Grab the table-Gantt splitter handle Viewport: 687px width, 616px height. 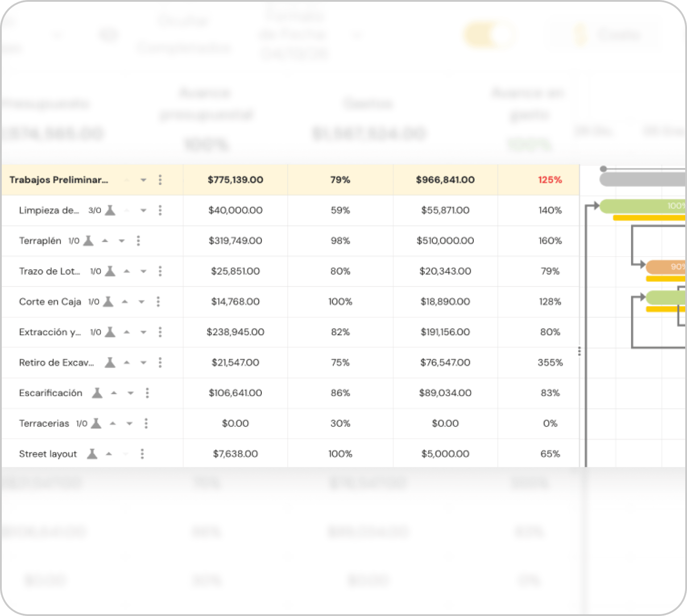[579, 351]
